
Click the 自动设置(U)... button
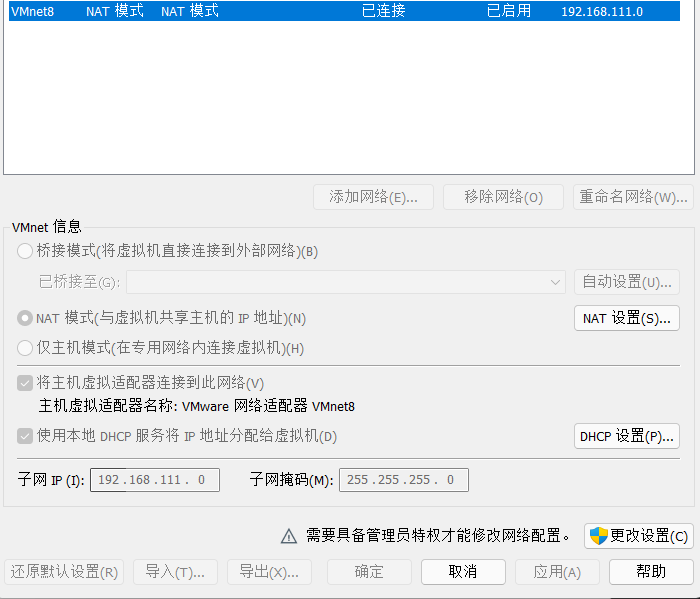click(627, 282)
